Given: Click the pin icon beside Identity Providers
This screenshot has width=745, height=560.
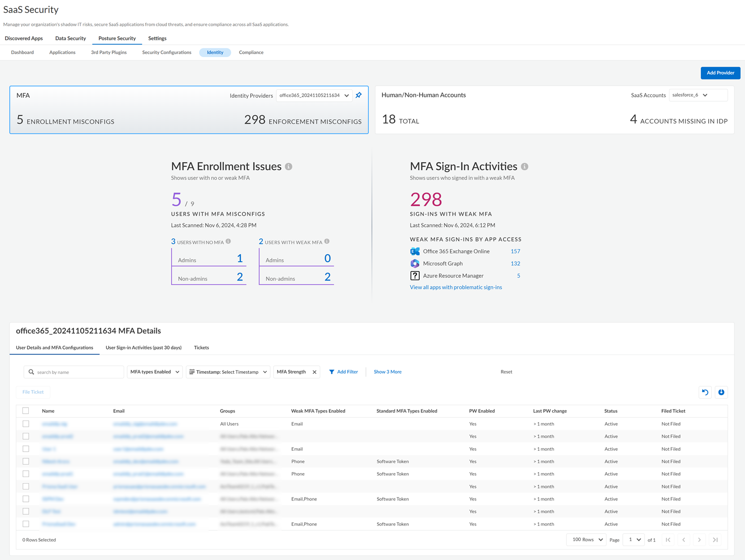Looking at the screenshot, I should click(x=359, y=95).
